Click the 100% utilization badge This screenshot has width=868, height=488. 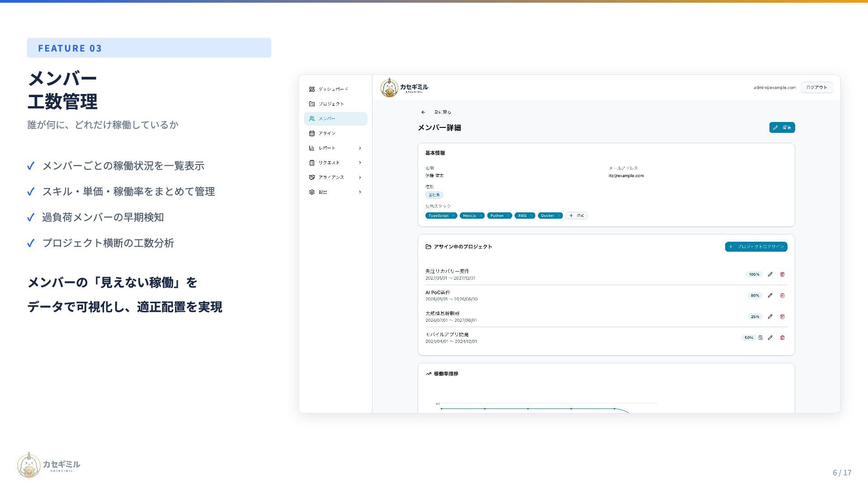coord(754,274)
